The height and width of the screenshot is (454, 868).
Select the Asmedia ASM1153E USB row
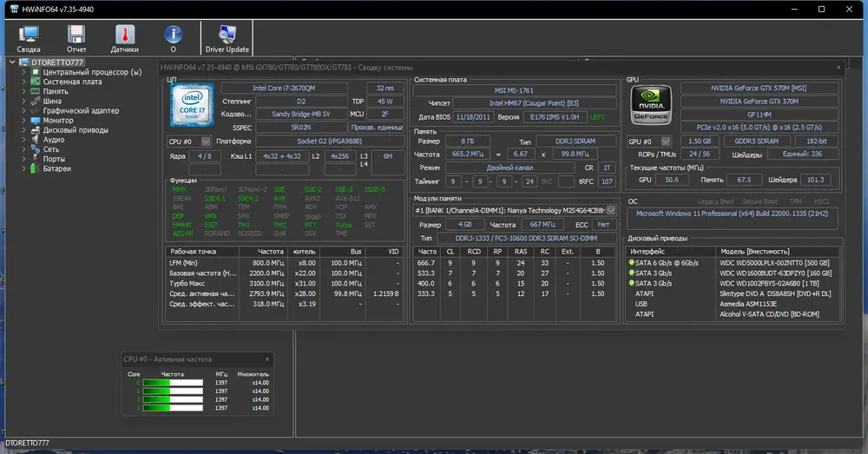click(733, 304)
